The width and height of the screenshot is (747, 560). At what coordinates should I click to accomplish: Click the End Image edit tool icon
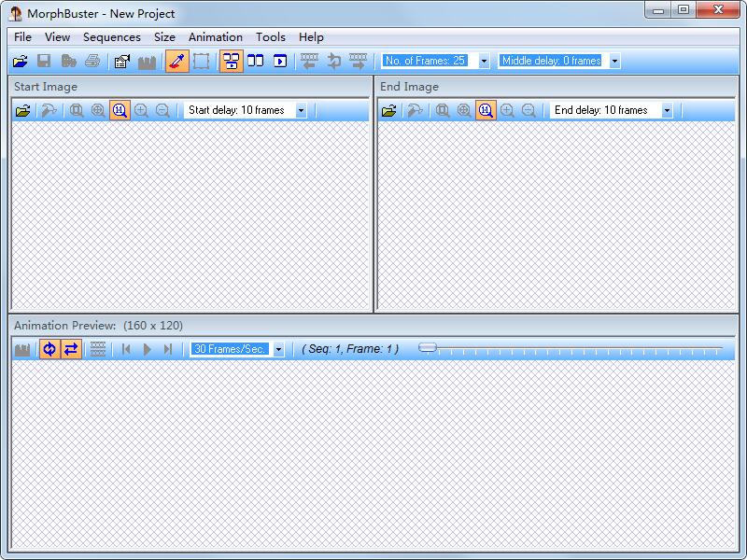click(x=415, y=110)
